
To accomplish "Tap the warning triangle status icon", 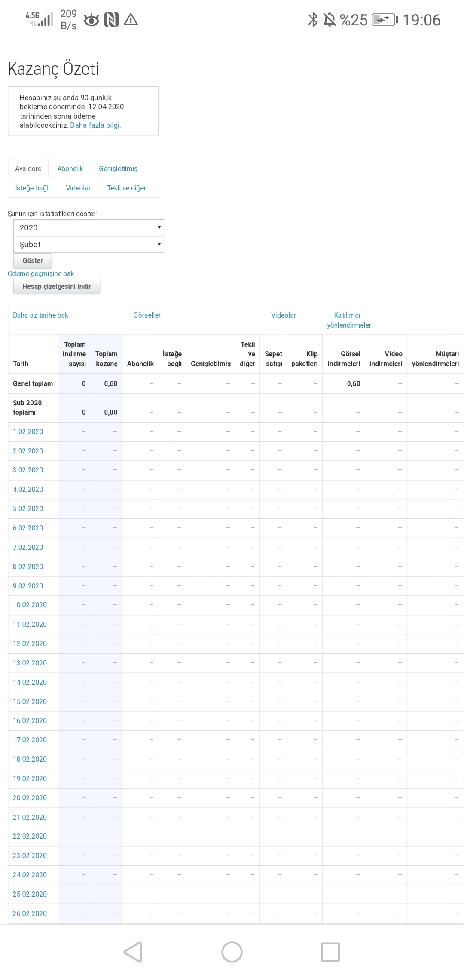I will pos(131,20).
